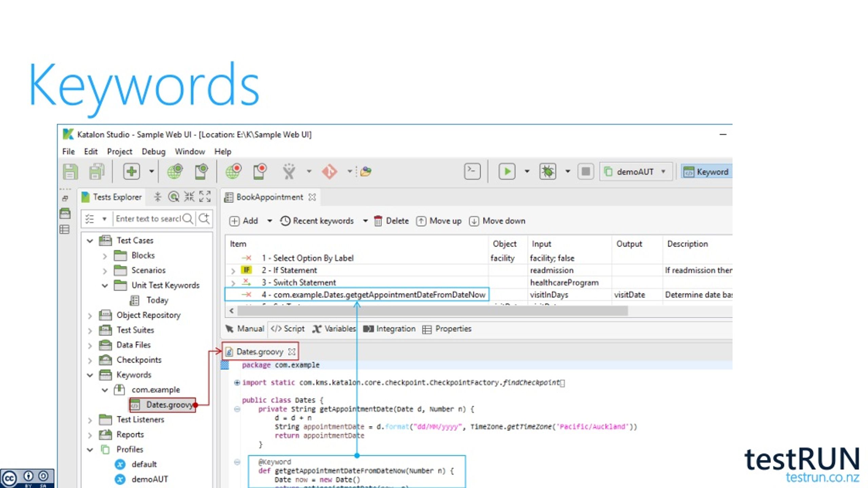Expand the Test Suites node

click(x=90, y=330)
